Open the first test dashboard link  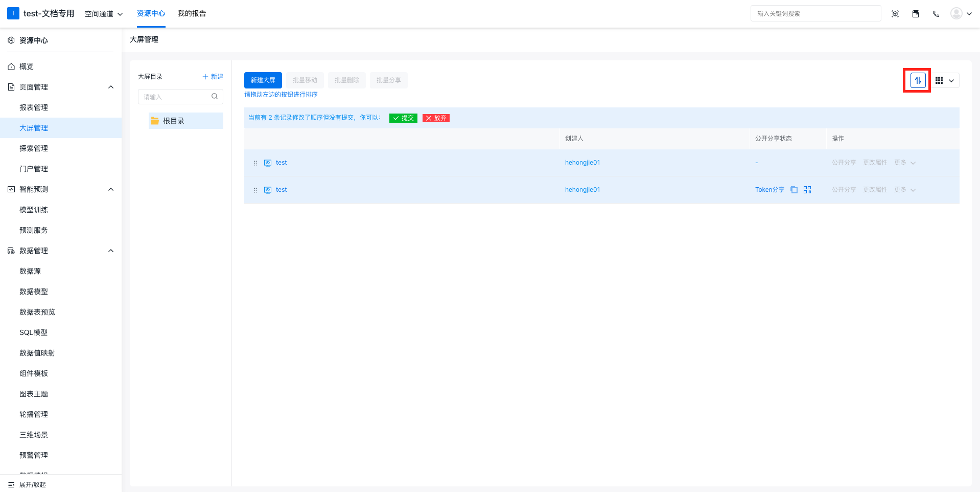click(282, 163)
